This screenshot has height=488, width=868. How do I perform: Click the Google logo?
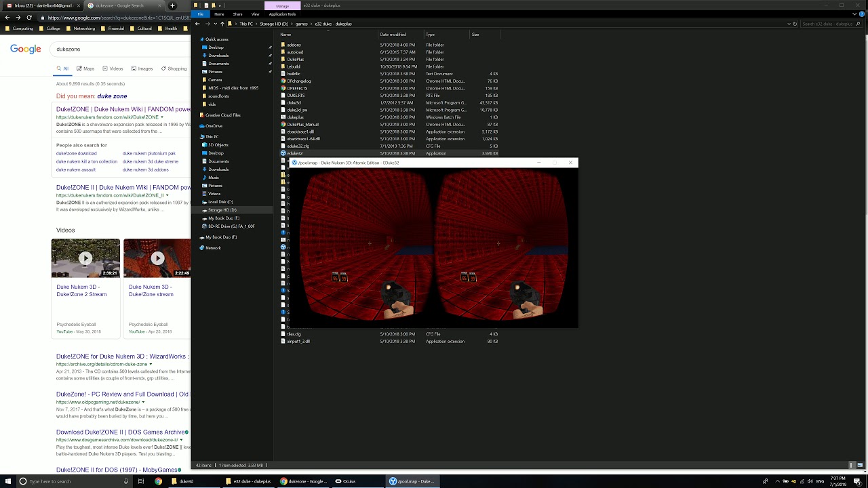[25, 49]
